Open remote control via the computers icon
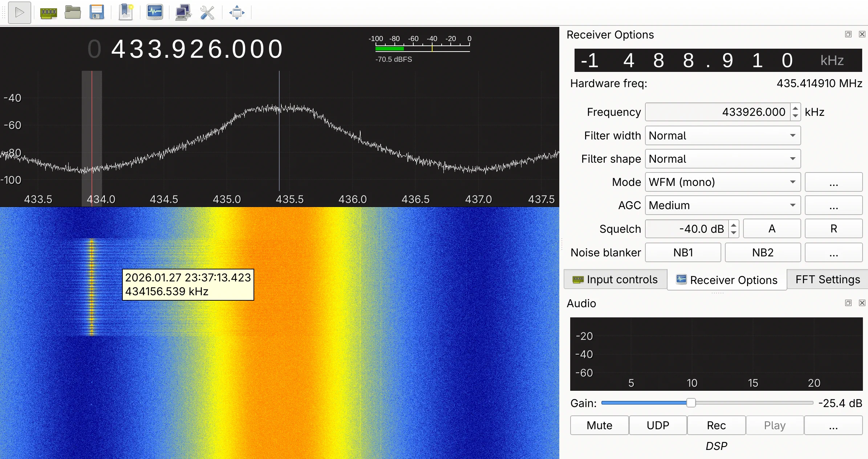 click(x=183, y=12)
